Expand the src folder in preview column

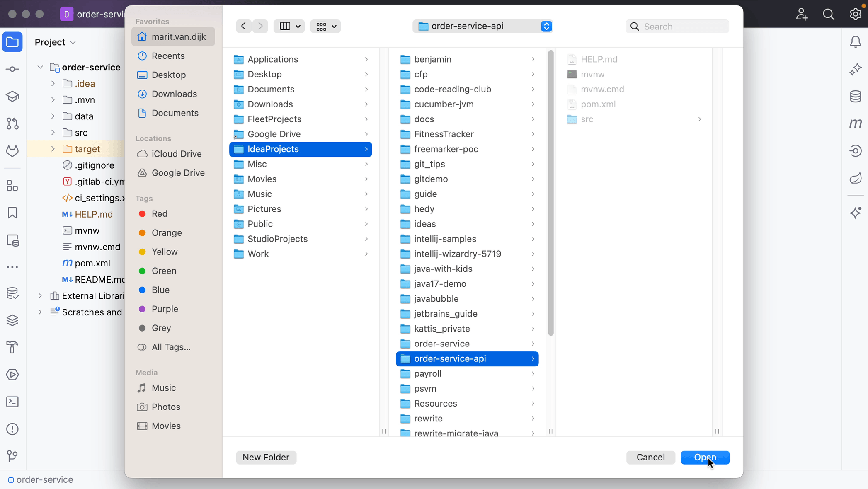tap(699, 119)
